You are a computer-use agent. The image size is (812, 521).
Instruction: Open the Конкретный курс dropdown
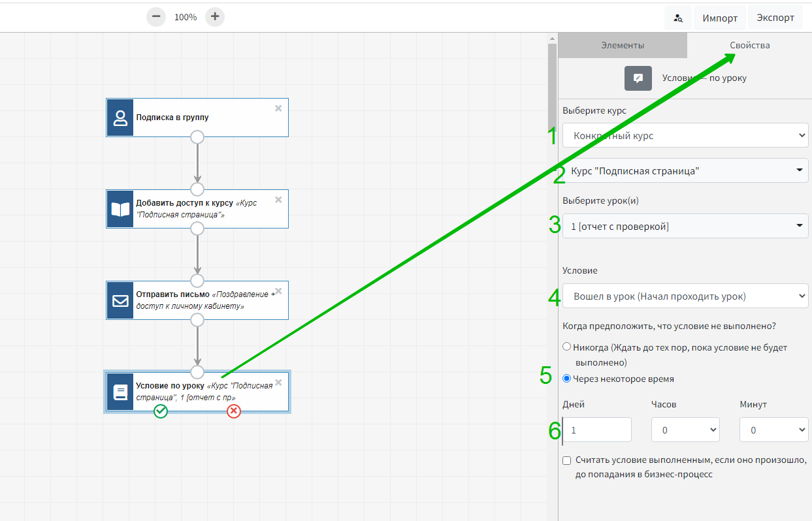tap(685, 136)
